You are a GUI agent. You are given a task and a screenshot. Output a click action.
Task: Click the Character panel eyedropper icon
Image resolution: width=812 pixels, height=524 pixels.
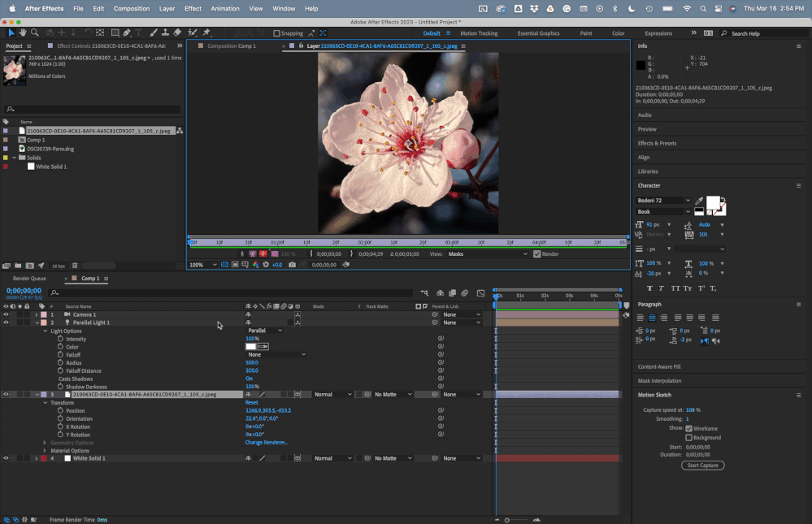tap(698, 201)
